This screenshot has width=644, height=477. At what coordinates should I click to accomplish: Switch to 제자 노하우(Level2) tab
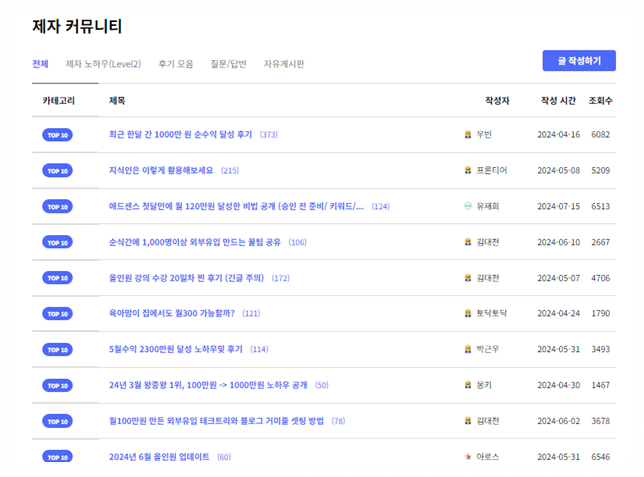103,64
